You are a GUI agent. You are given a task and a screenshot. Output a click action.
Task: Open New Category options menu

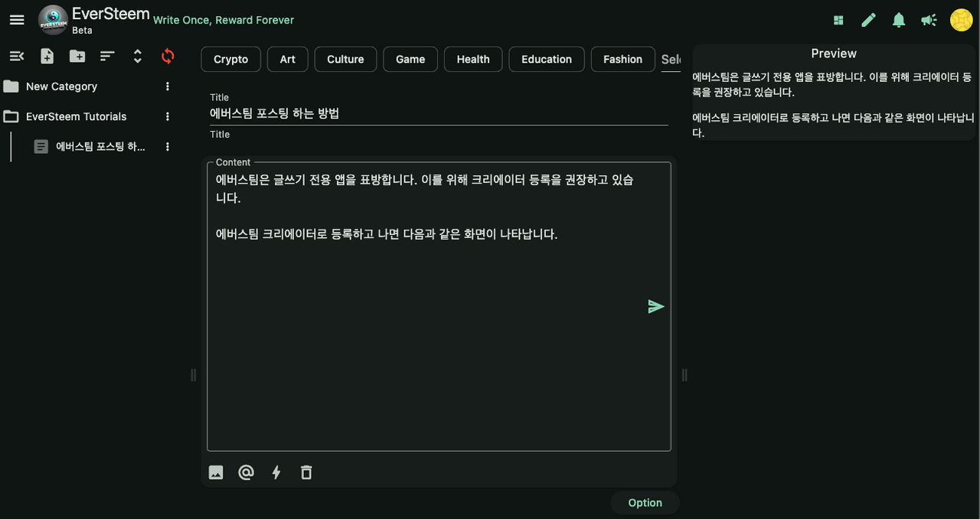[x=168, y=86]
